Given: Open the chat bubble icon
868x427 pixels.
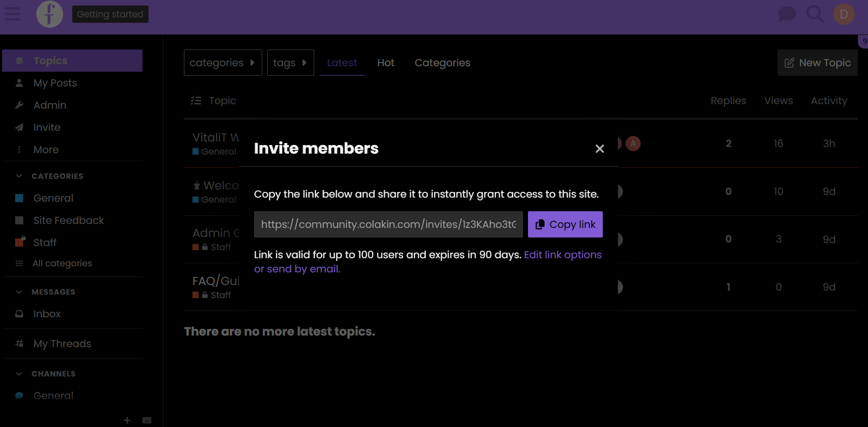Looking at the screenshot, I should click(786, 14).
